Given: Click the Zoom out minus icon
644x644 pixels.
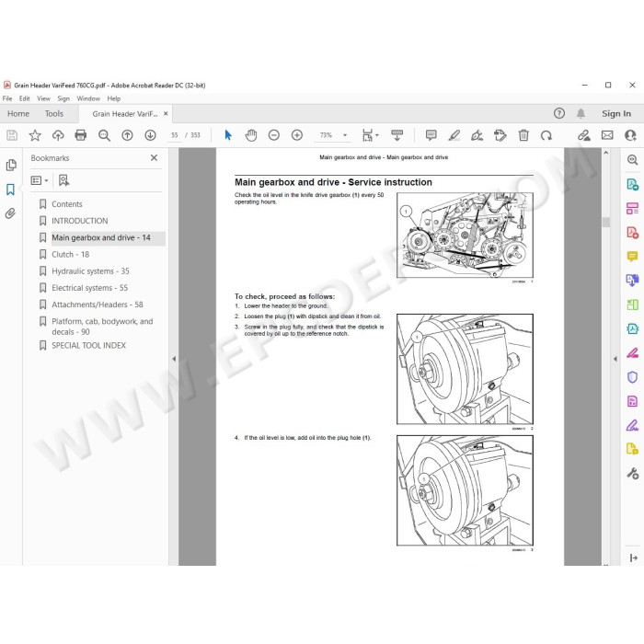Looking at the screenshot, I should (274, 135).
